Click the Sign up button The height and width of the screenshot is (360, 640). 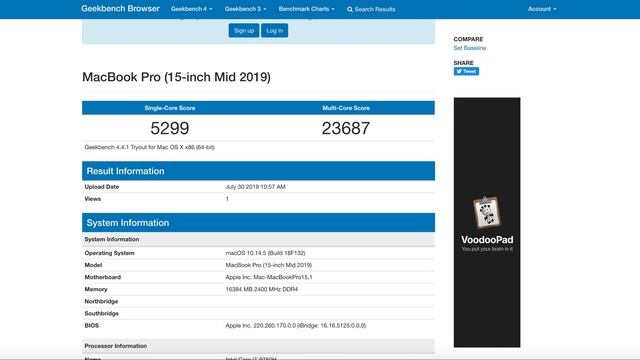pos(244,31)
